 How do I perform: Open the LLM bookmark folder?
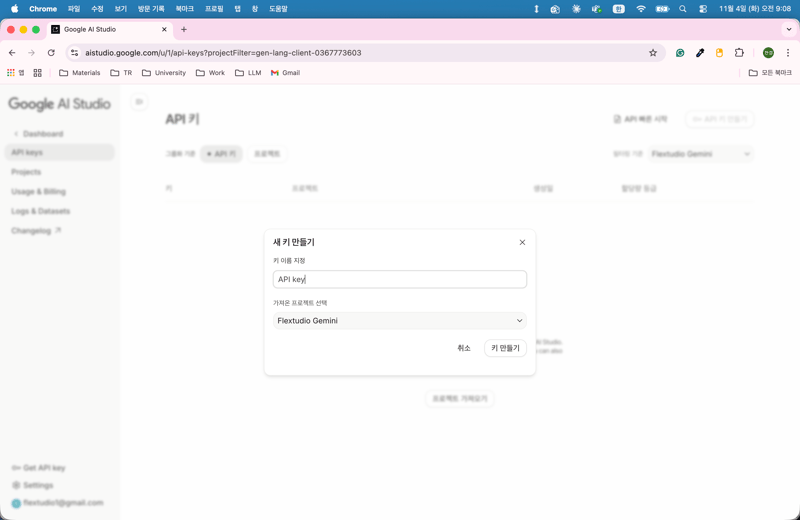click(248, 73)
